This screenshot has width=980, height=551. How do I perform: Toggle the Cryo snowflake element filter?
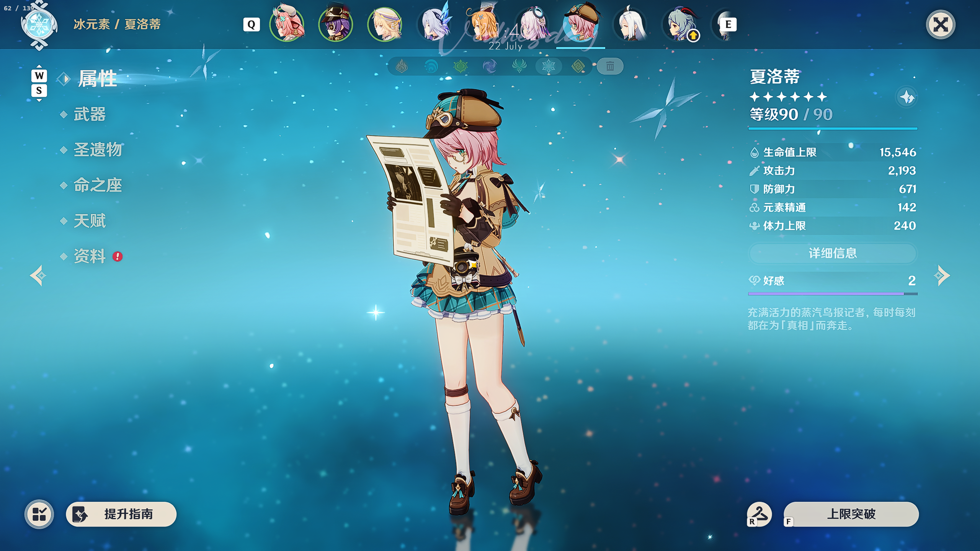[549, 67]
